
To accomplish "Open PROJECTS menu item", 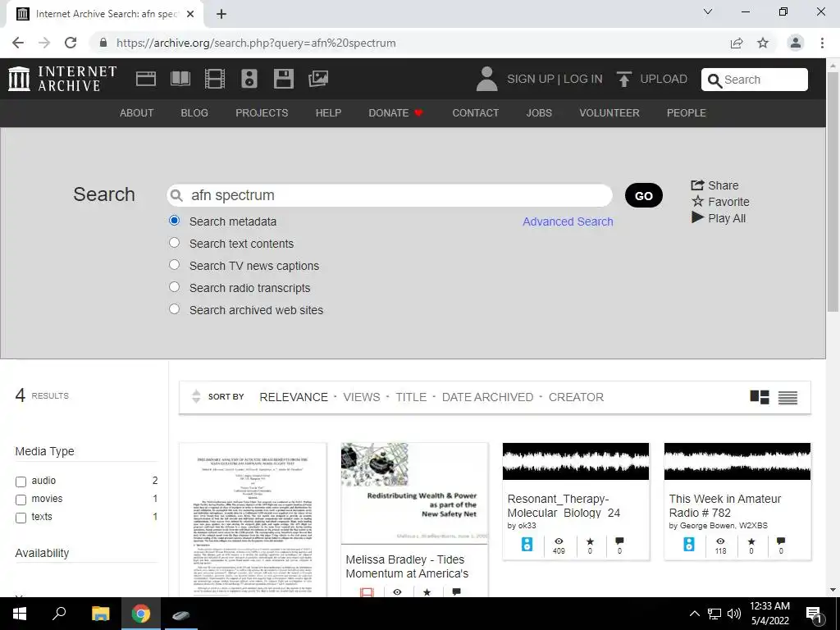I will tap(262, 113).
